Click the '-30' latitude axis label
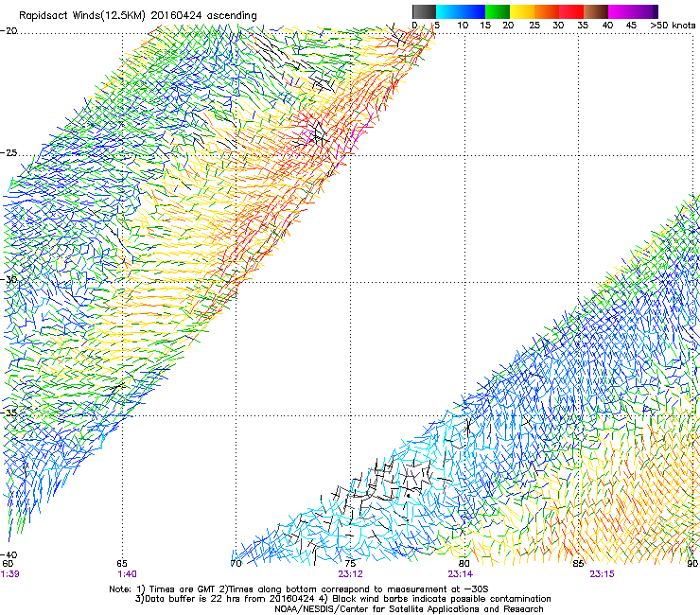This screenshot has height=615, width=700. tap(9, 279)
